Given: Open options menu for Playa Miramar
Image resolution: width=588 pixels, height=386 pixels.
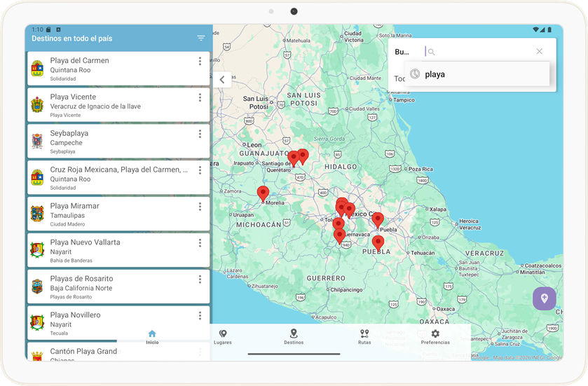Looking at the screenshot, I should [200, 207].
